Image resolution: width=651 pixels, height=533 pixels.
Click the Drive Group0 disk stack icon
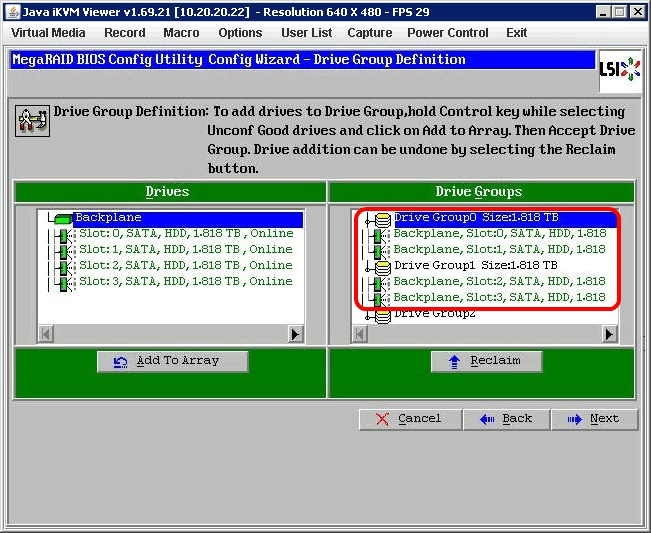pos(383,219)
